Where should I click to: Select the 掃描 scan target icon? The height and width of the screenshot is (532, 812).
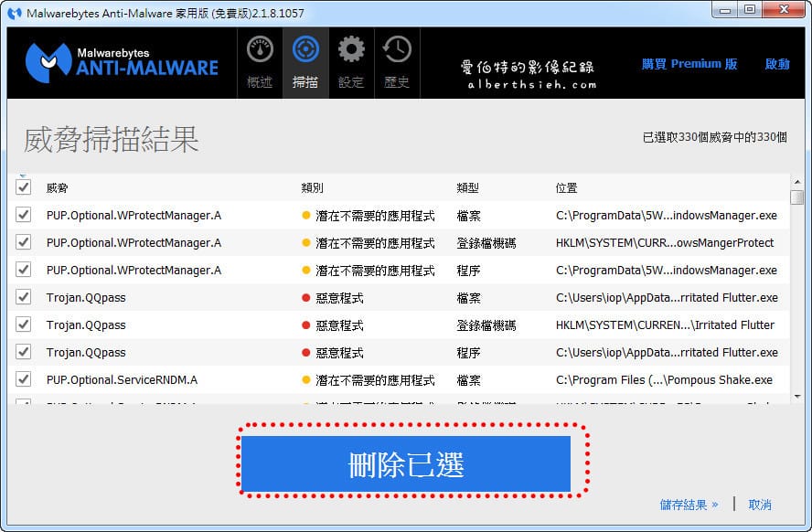point(305,49)
